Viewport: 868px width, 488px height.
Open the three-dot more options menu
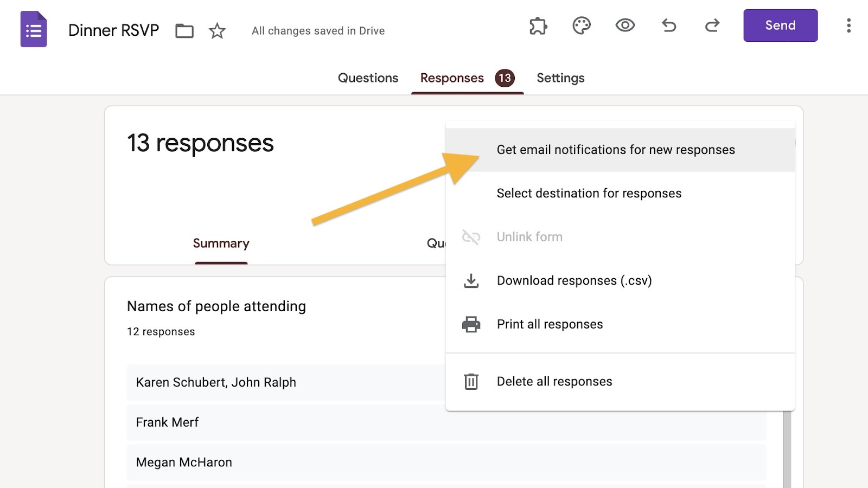848,25
